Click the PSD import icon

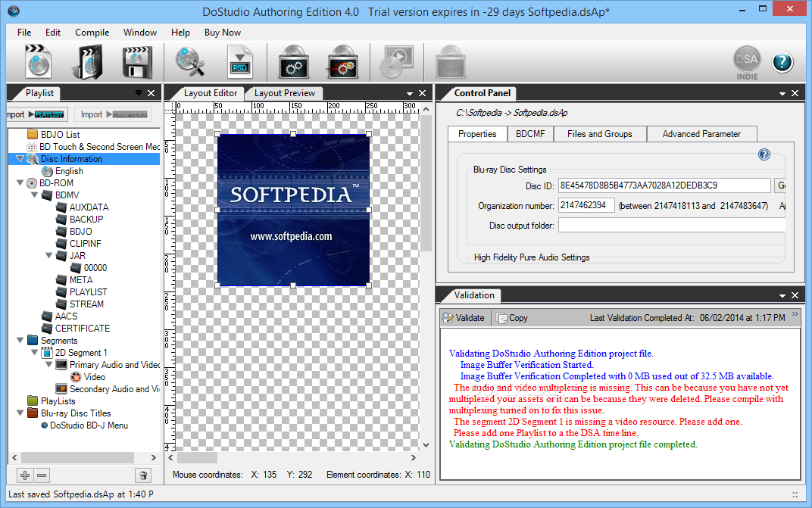240,62
